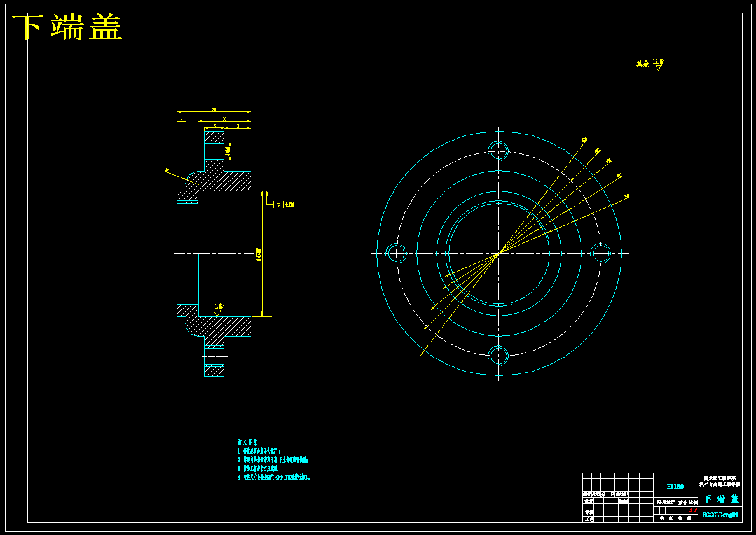Image resolution: width=756 pixels, height=535 pixels.
Task: Pick the right bolt hole in the circular view
Action: coord(601,253)
